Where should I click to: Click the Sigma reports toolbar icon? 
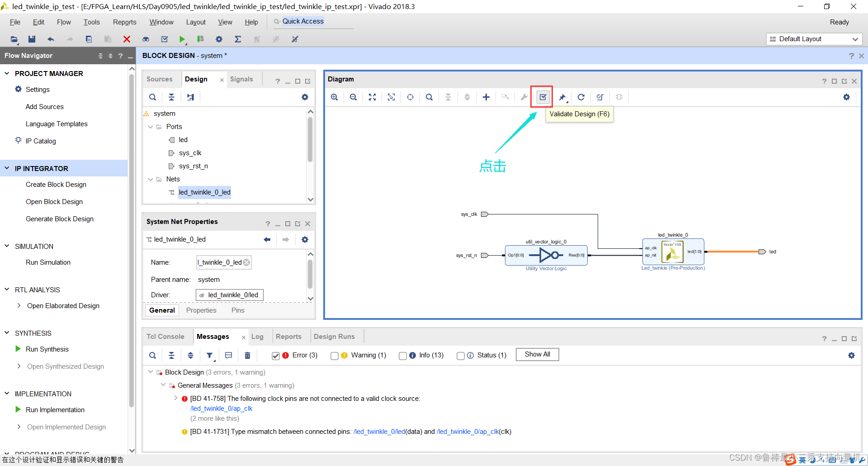(x=238, y=39)
